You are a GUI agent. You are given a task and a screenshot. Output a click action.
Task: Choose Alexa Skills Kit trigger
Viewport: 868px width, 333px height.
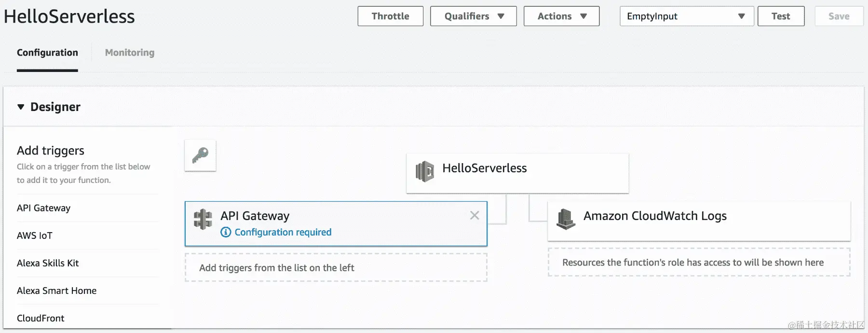[x=48, y=263]
